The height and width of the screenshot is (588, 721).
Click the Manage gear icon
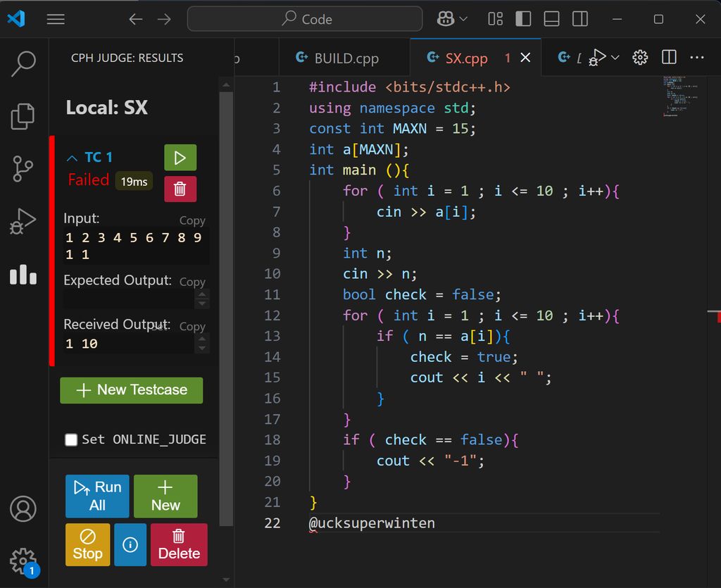pos(23,560)
